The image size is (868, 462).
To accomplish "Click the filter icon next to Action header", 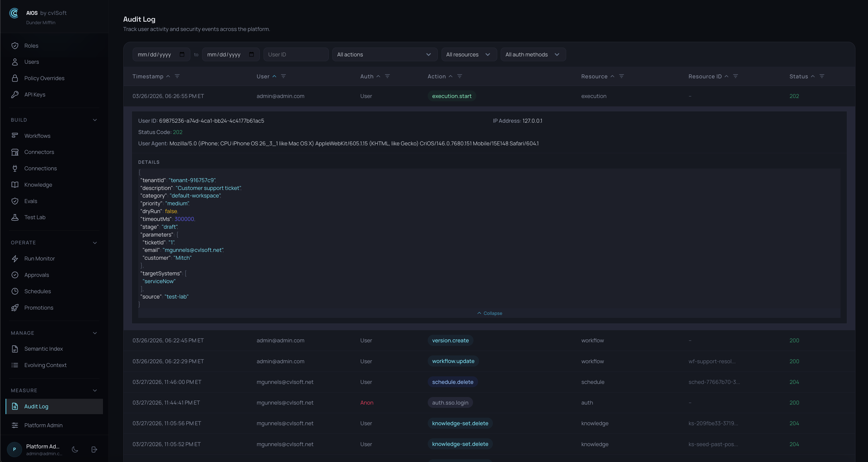I will 459,76.
